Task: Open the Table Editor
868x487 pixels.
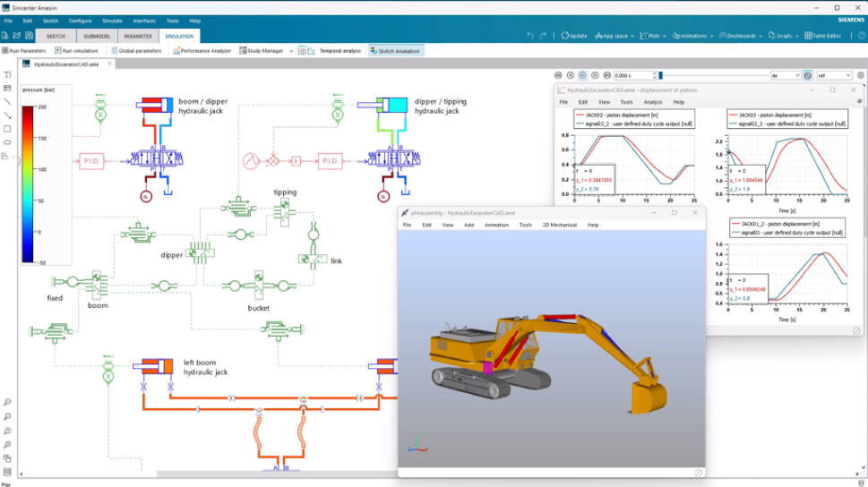Action: click(x=824, y=36)
